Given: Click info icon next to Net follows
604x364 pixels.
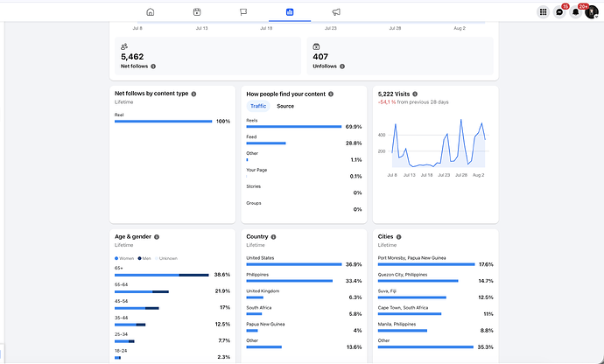Looking at the screenshot, I should pos(153,66).
